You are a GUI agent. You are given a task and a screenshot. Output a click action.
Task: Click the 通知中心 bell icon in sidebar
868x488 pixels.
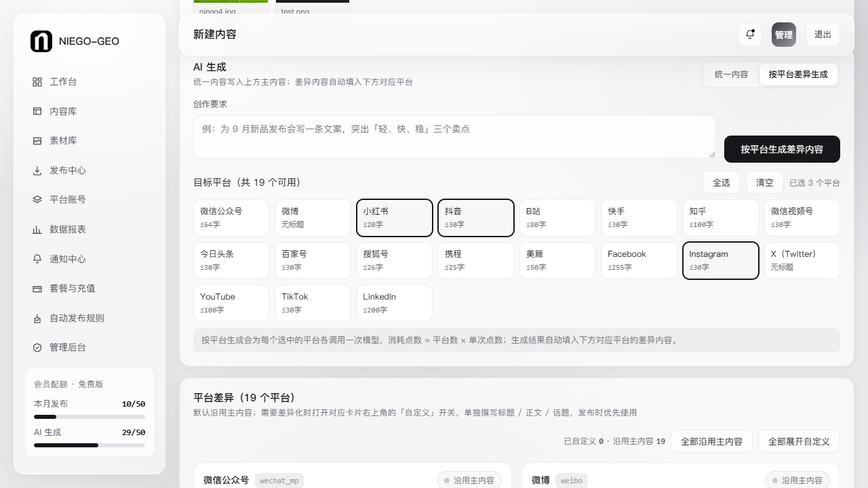coord(37,259)
